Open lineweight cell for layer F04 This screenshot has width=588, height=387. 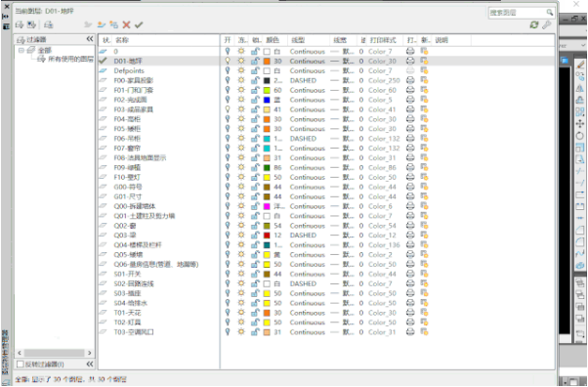342,119
